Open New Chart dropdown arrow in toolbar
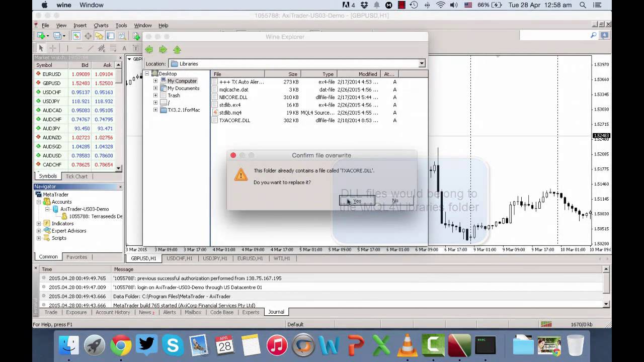 pyautogui.click(x=48, y=36)
